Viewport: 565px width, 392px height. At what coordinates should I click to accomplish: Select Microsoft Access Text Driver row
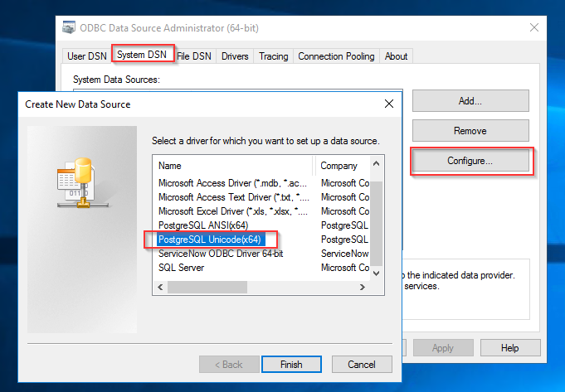tap(234, 197)
